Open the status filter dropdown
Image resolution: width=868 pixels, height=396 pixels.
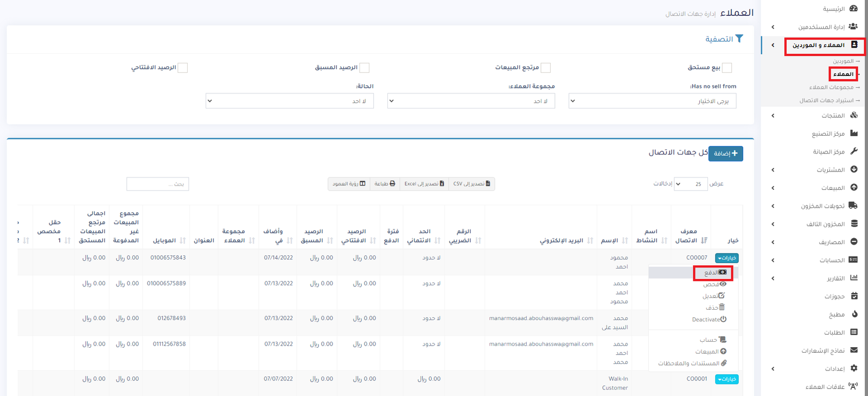(x=289, y=101)
